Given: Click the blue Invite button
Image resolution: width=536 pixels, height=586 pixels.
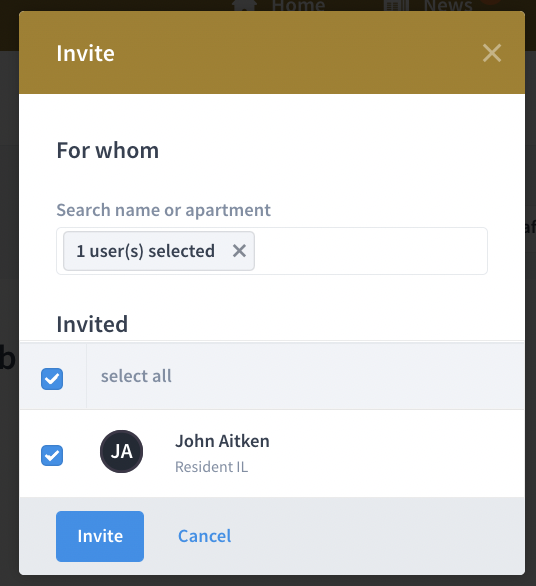Looking at the screenshot, I should pos(100,536).
